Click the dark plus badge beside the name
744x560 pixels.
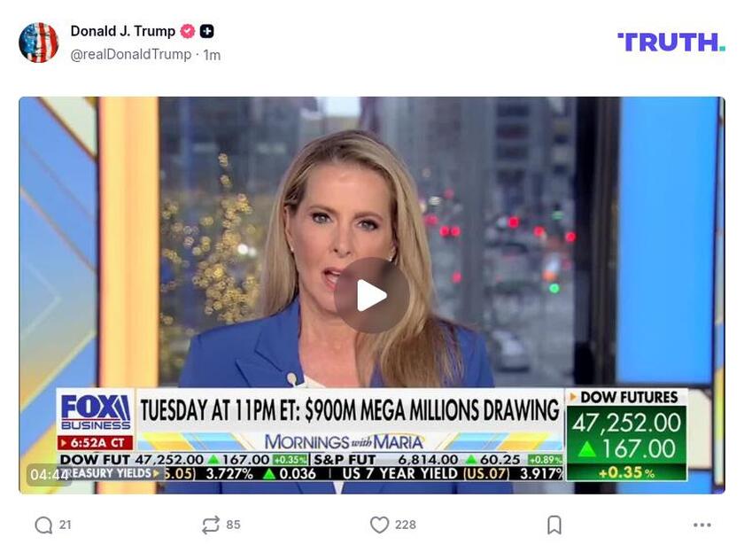coord(206,31)
